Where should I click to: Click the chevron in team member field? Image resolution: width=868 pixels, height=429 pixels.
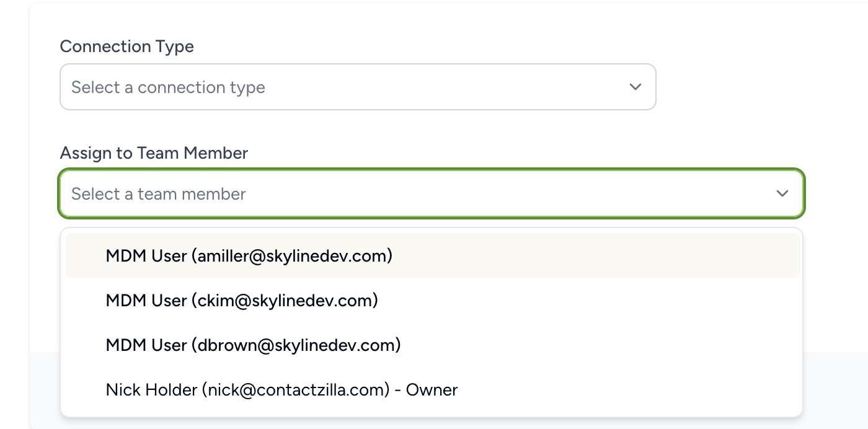782,193
